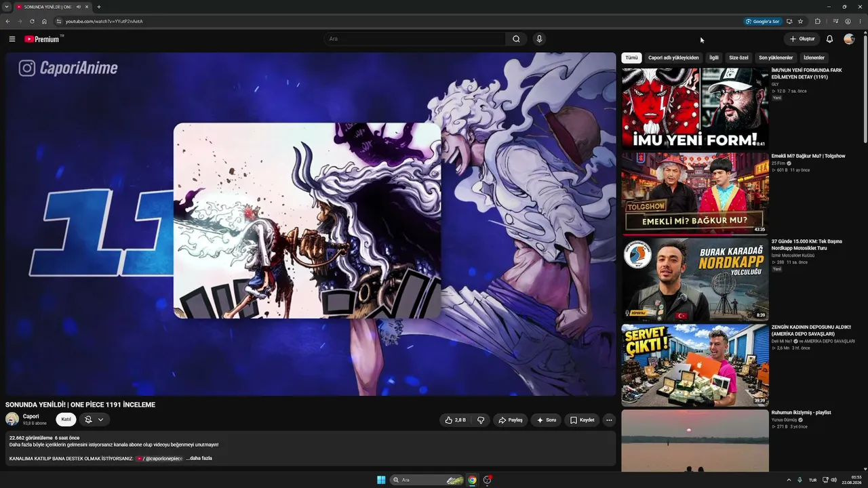Click the 'Soru' ask button
This screenshot has height=488, width=868.
tap(547, 420)
